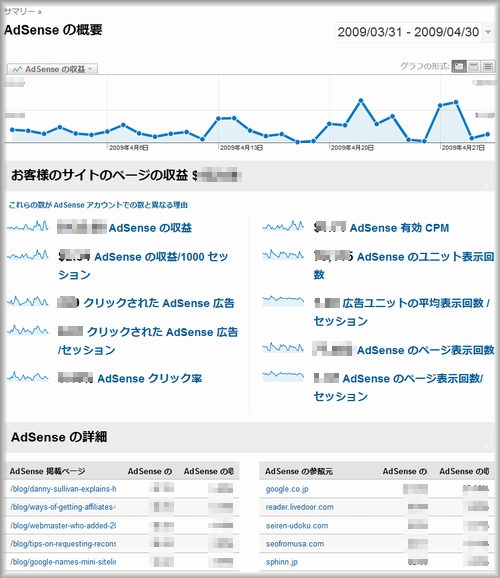
Task: Click sparkline beside AdSense のページ表示回数
Action: coord(283,348)
